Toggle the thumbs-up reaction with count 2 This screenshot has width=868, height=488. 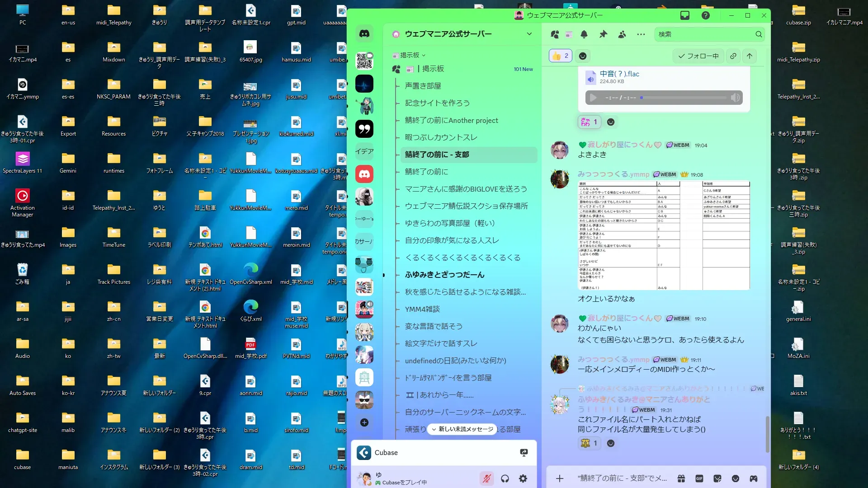click(x=561, y=56)
